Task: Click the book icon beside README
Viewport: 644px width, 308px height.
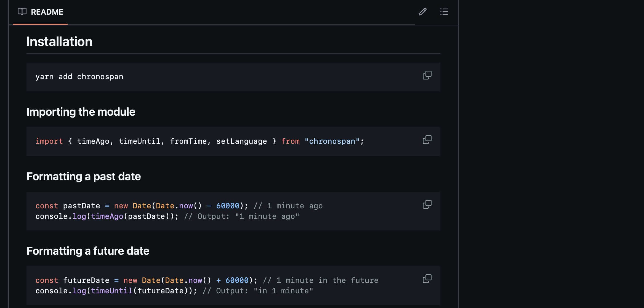Action: pos(22,12)
